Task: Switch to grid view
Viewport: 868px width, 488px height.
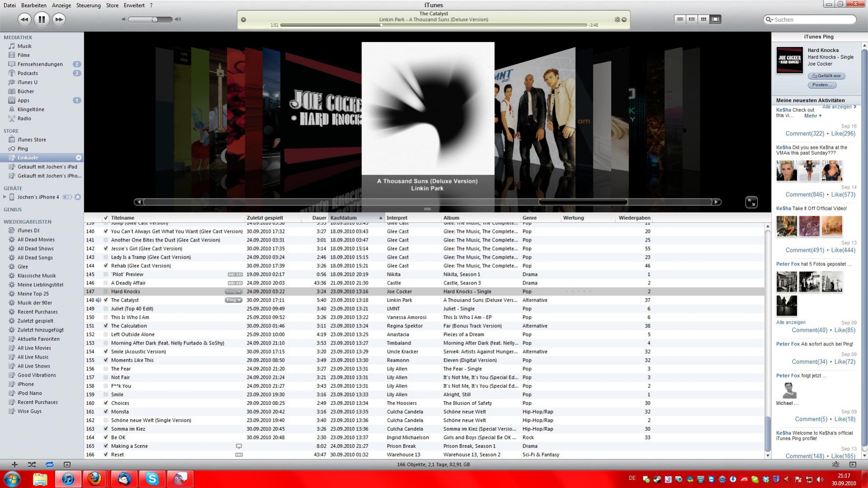Action: [703, 19]
